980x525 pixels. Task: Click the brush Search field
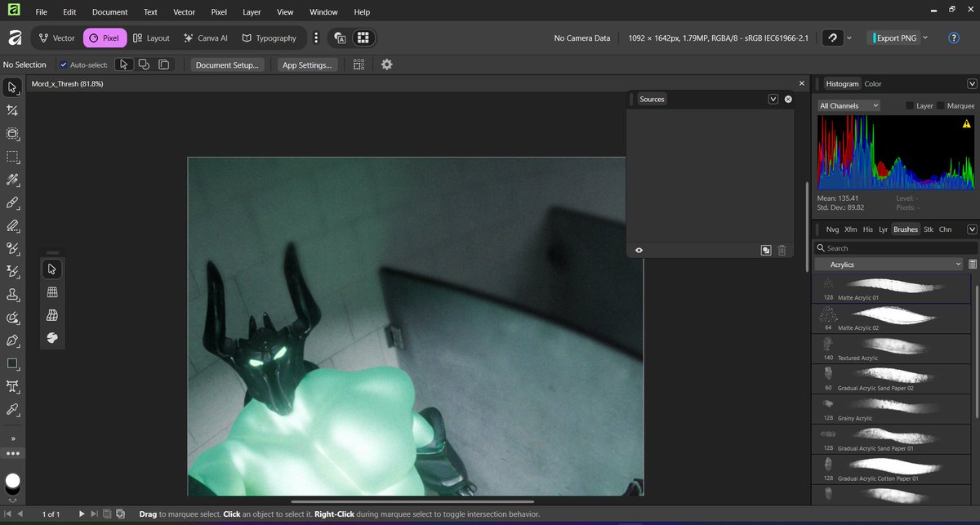(895, 248)
